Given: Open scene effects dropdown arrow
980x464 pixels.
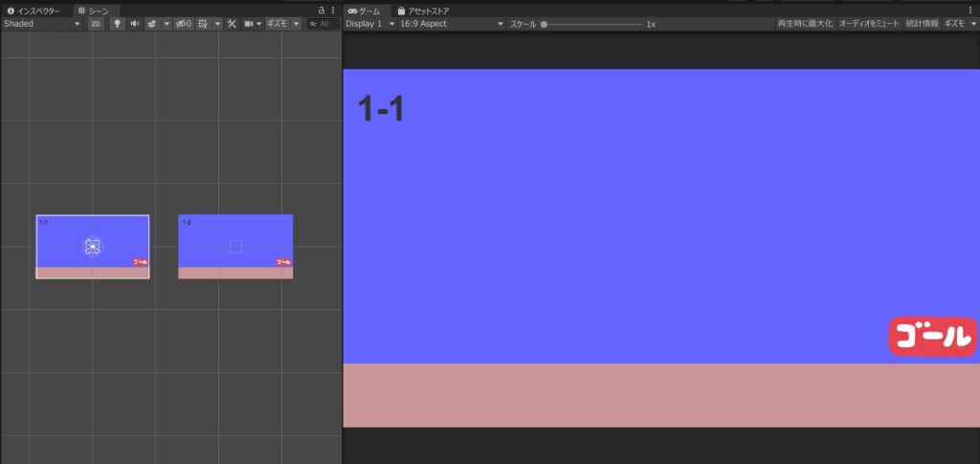Looking at the screenshot, I should pos(167,24).
